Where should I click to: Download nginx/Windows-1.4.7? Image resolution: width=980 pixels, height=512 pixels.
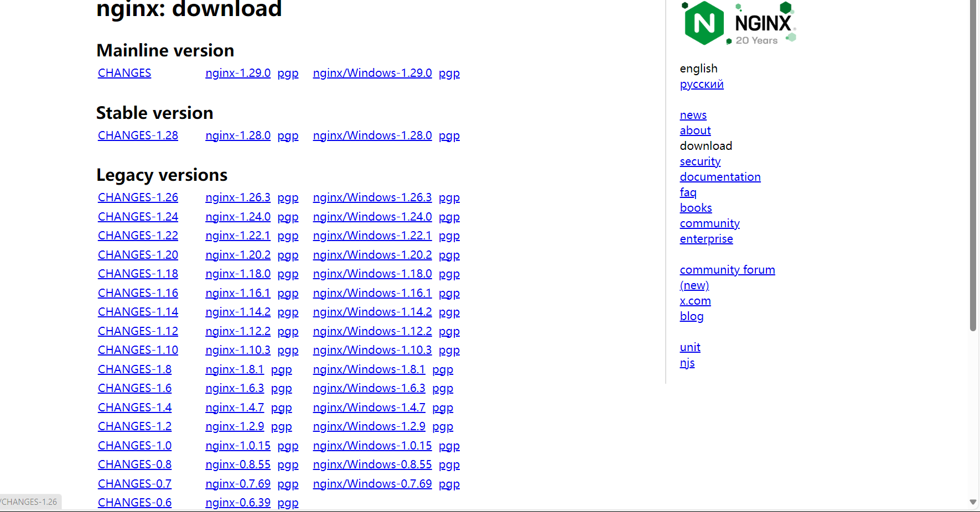[x=369, y=407]
